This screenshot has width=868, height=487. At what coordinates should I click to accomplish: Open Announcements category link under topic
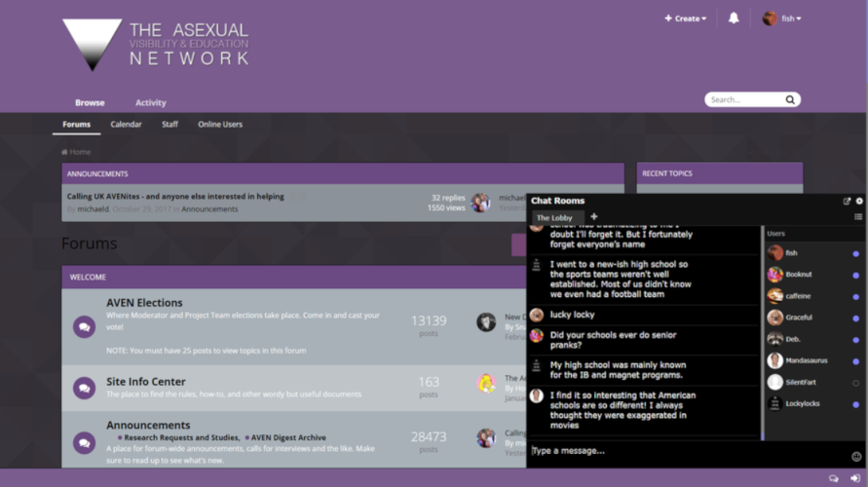click(x=209, y=209)
